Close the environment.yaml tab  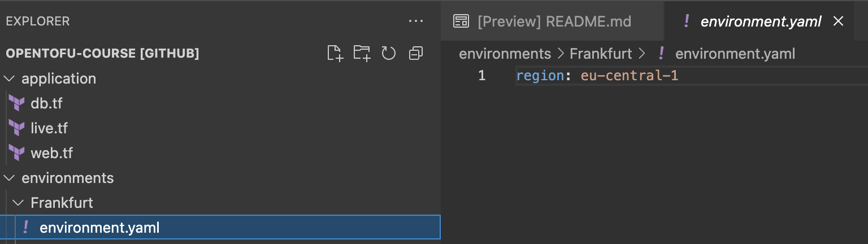click(x=839, y=21)
